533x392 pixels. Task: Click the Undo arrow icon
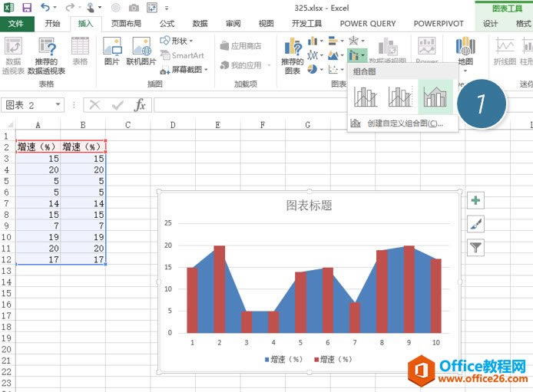coord(45,7)
